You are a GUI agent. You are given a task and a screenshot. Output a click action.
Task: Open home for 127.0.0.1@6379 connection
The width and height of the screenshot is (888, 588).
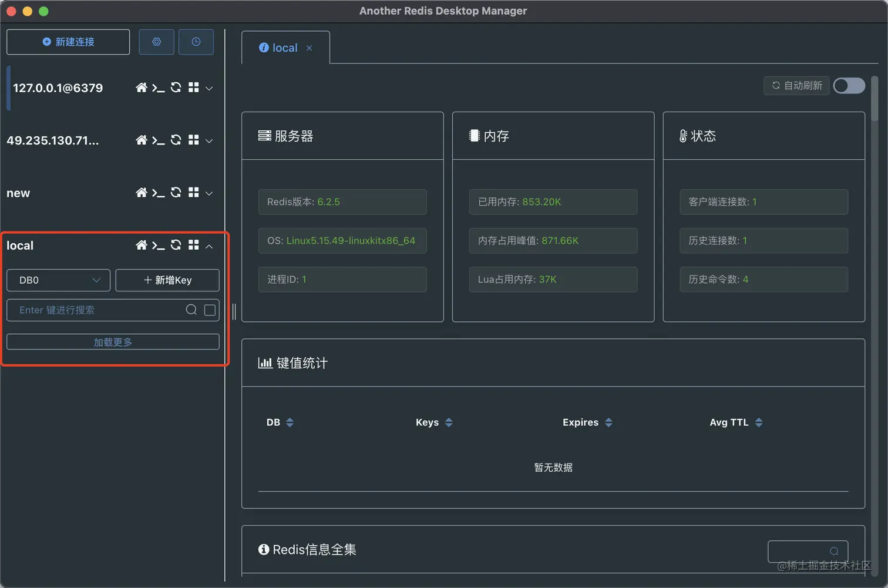(141, 88)
